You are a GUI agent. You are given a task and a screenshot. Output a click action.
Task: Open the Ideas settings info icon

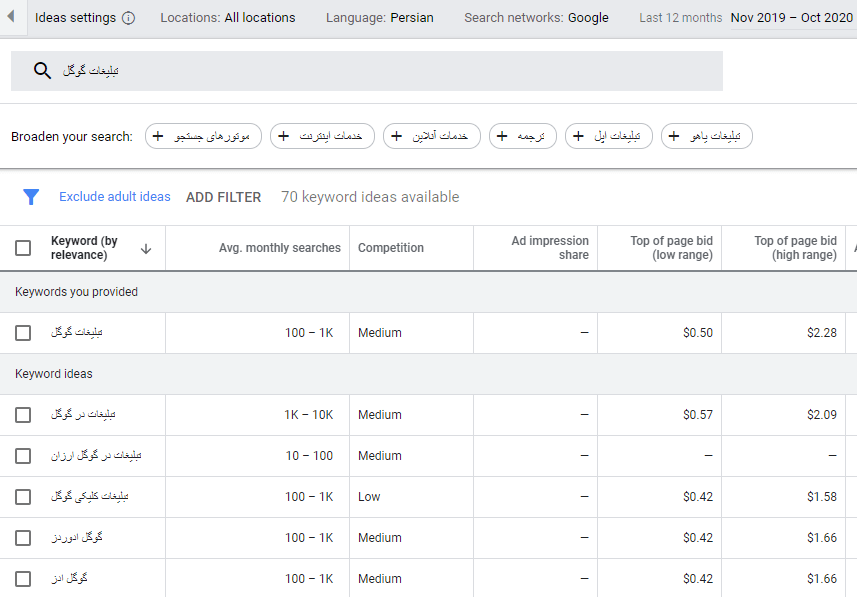pyautogui.click(x=128, y=18)
